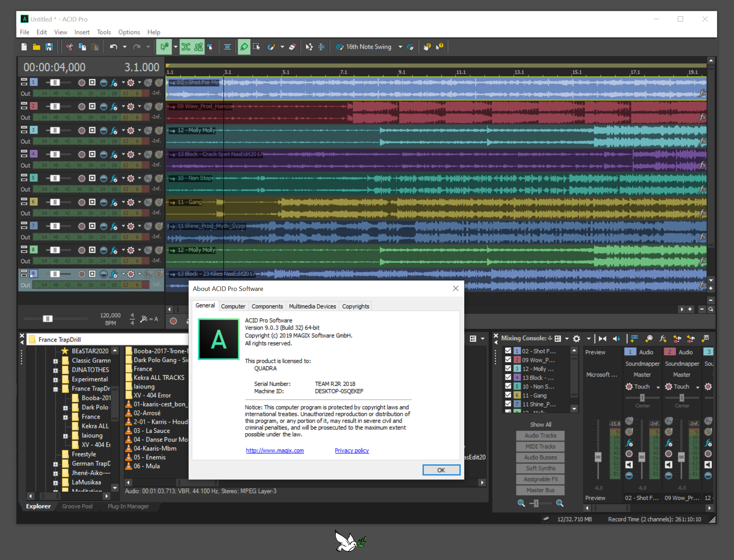Open the Insert menu
Screen dimensions: 734x560
coord(82,32)
